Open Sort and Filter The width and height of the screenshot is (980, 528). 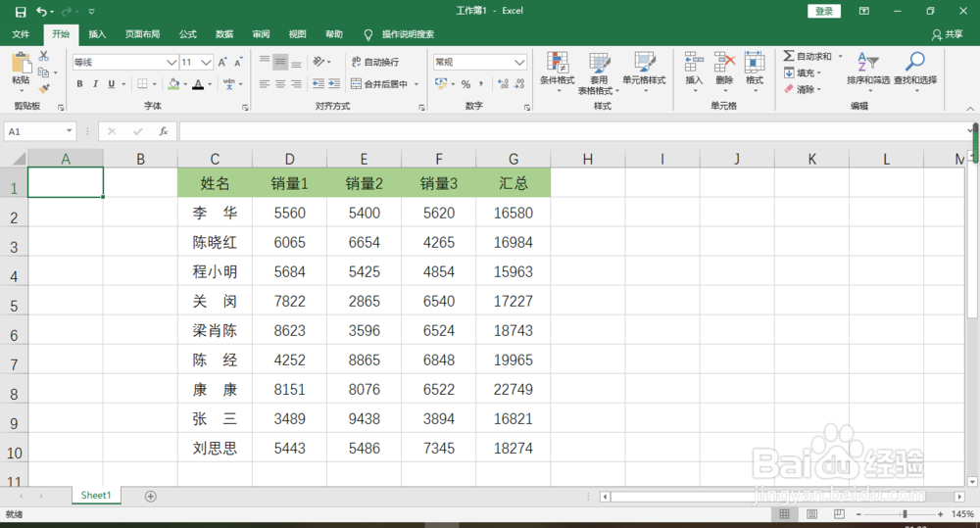868,72
